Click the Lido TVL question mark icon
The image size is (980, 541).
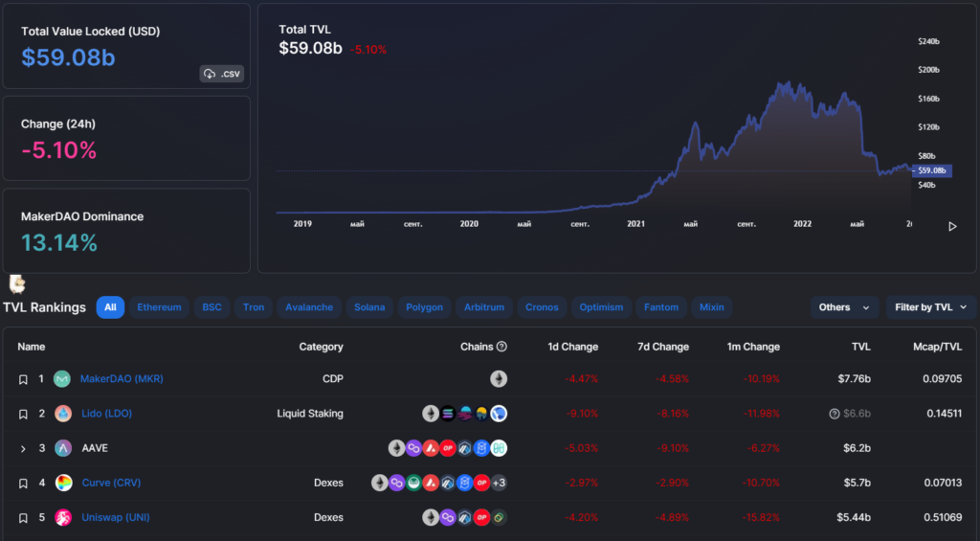tap(835, 414)
